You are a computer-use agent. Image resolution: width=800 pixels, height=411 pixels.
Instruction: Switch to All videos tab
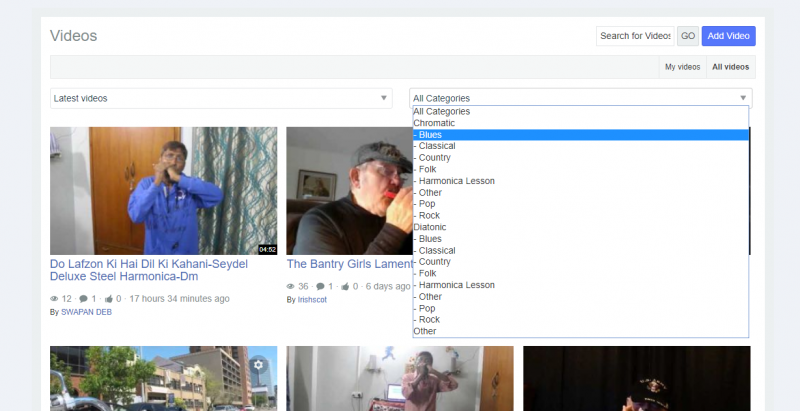[x=731, y=67]
